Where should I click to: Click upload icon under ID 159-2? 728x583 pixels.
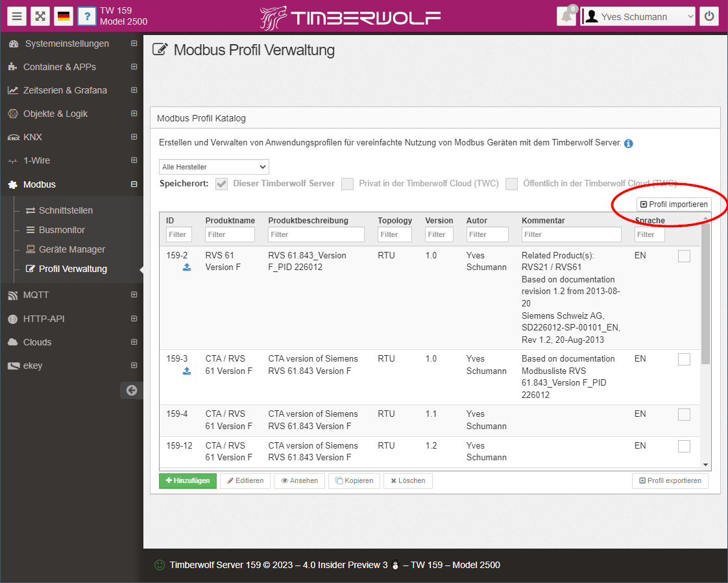point(187,267)
